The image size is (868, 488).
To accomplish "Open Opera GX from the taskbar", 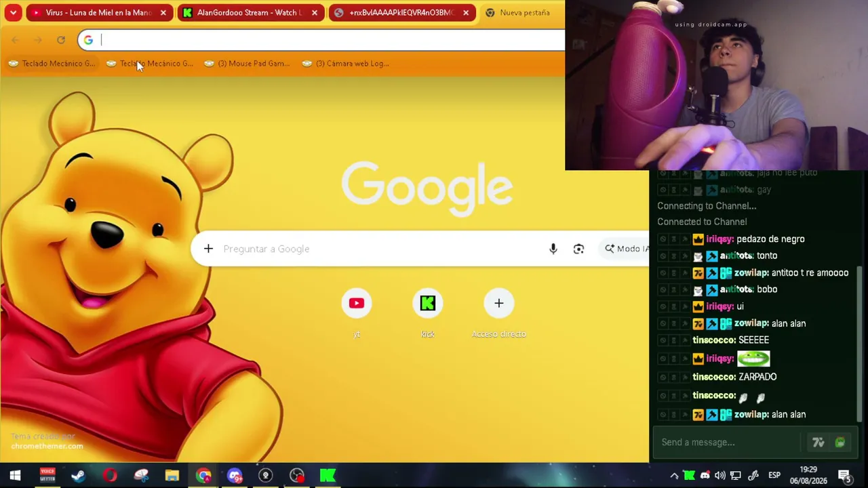I will coord(109,476).
